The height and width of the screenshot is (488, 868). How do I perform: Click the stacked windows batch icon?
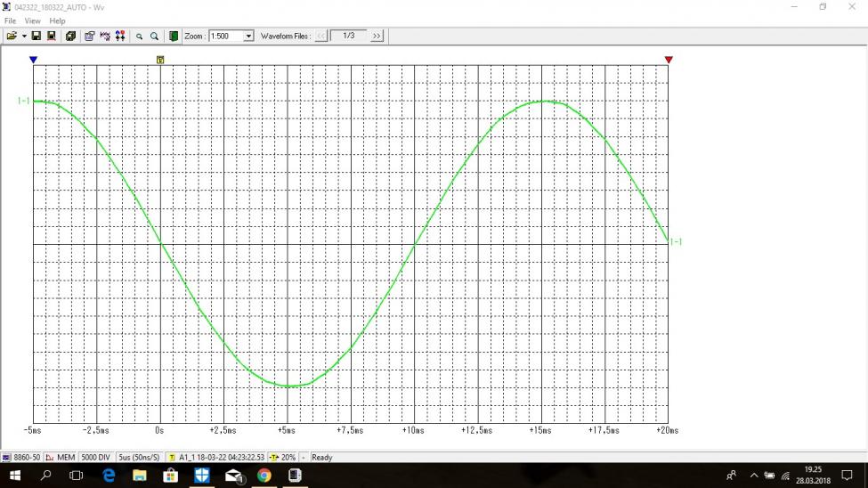coord(70,37)
